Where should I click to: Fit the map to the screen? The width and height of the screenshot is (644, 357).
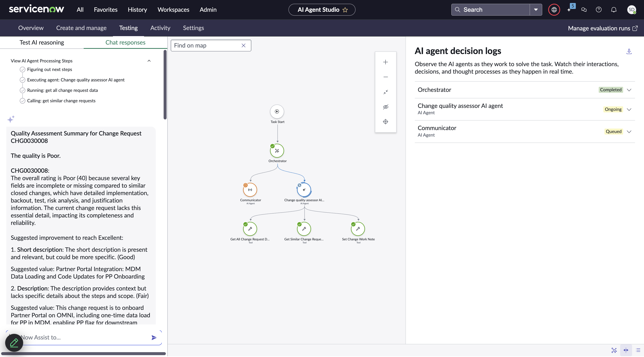click(386, 92)
